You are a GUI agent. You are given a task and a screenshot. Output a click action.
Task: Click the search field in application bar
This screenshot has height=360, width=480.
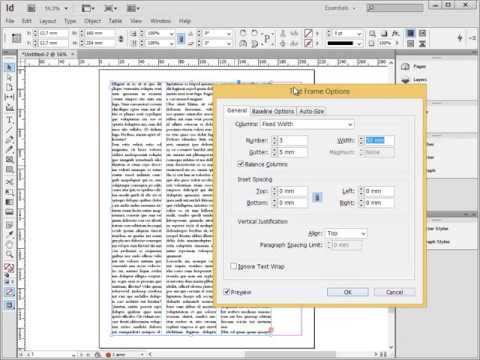[x=395, y=8]
